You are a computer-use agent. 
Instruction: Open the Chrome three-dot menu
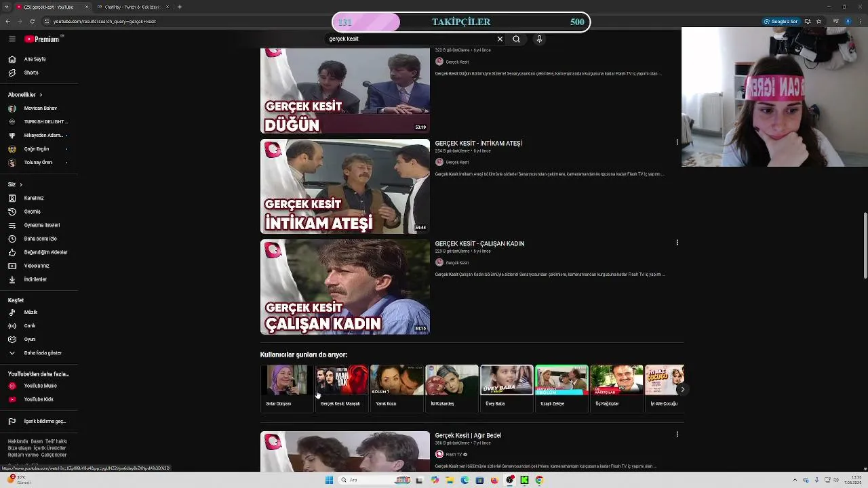[859, 21]
